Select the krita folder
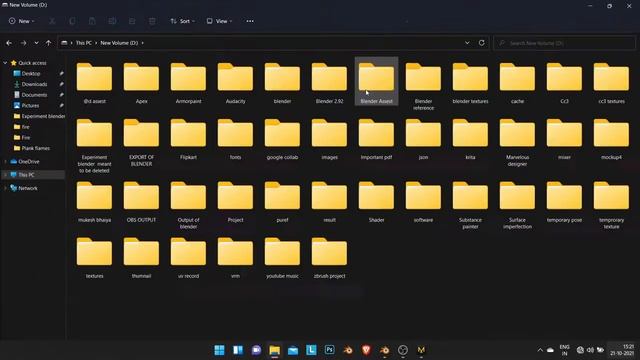640x360 pixels. [470, 139]
